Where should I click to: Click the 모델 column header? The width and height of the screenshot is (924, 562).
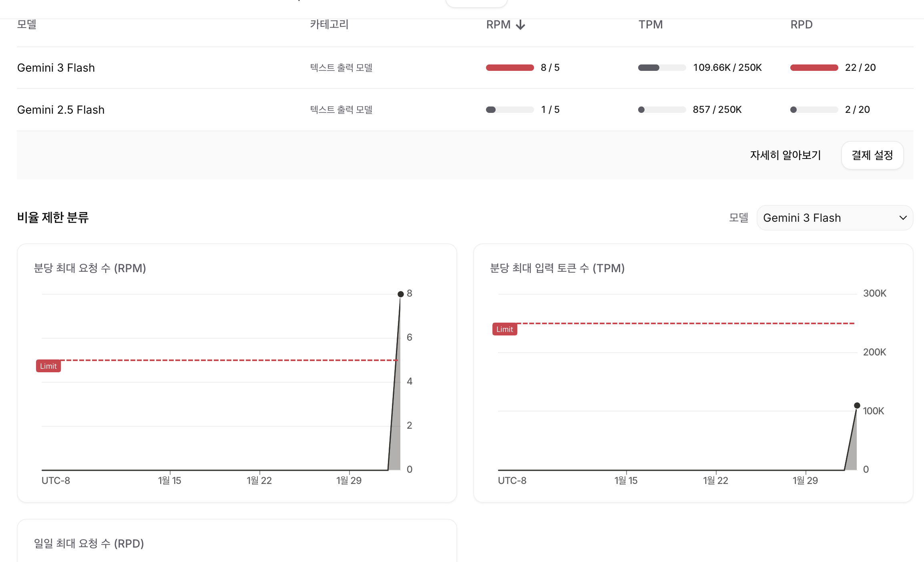(x=27, y=24)
